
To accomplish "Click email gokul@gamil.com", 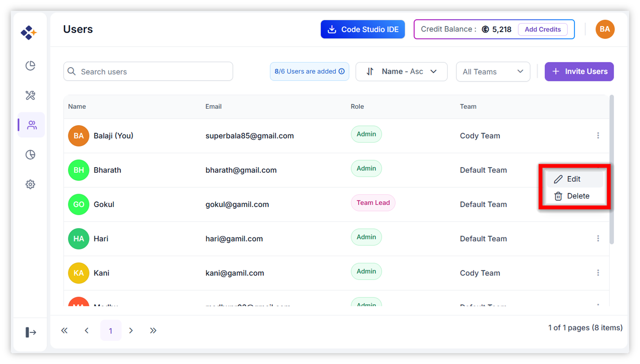I will tap(237, 204).
